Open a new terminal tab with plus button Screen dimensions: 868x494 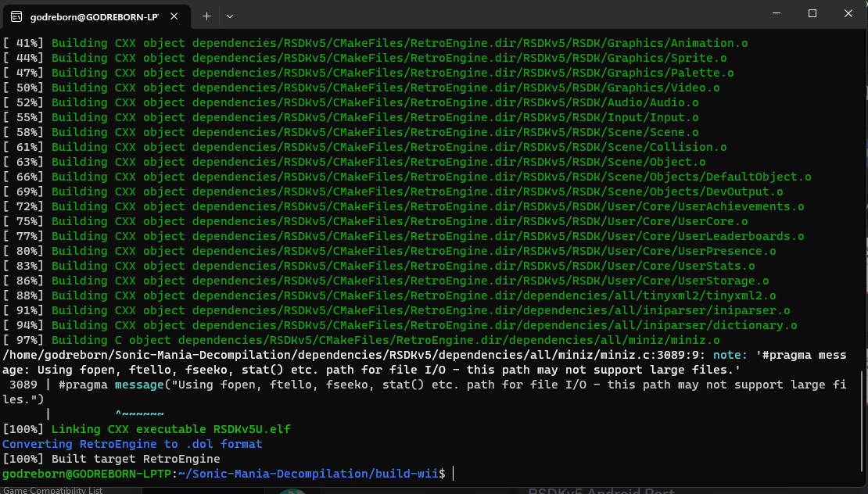[206, 16]
